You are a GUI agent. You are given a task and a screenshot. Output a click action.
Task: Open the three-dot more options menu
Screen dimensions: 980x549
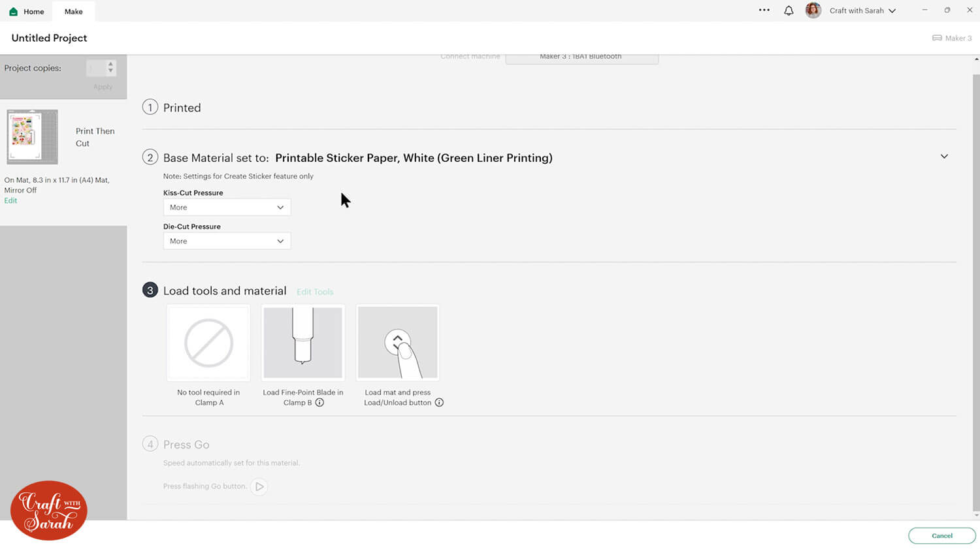click(x=764, y=10)
